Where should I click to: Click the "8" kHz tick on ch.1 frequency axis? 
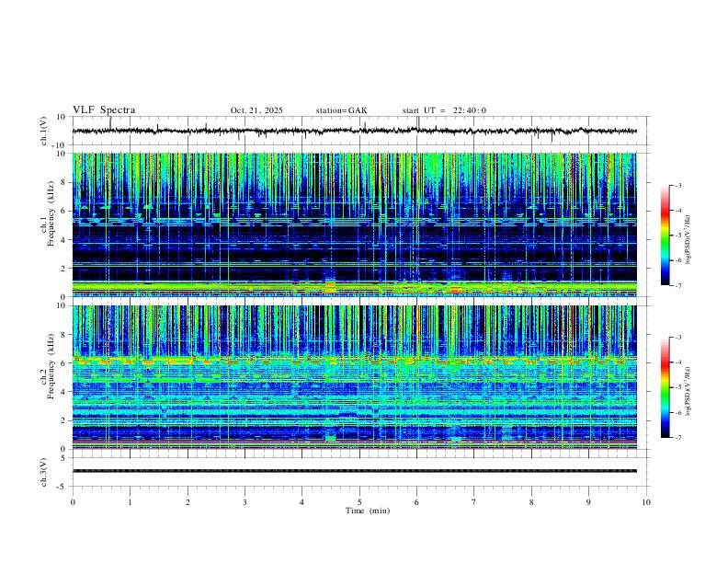[64, 182]
